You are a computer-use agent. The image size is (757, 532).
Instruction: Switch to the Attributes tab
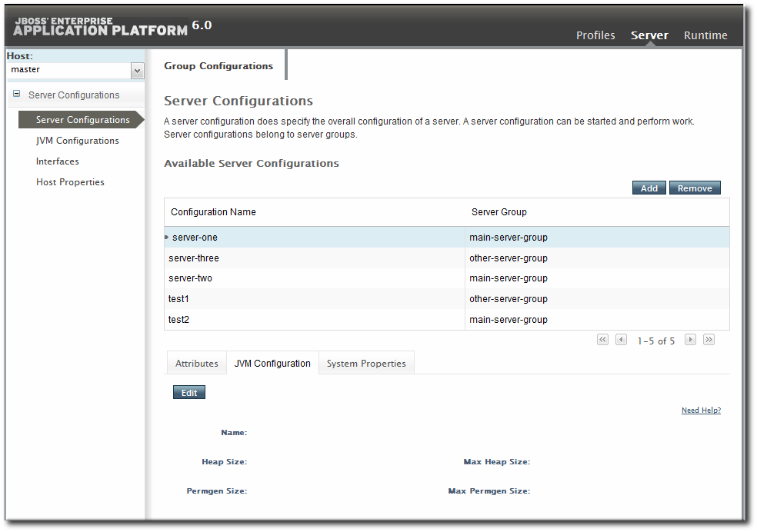click(x=197, y=364)
